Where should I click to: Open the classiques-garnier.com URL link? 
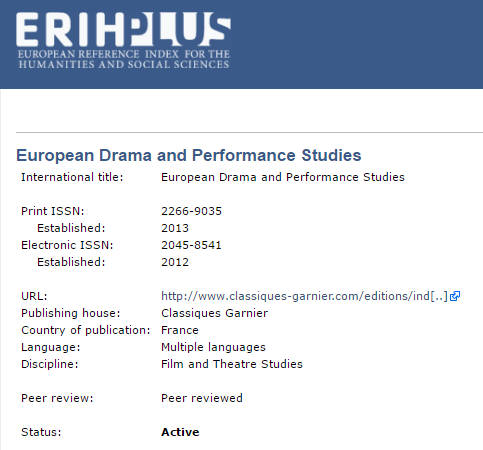[x=304, y=296]
